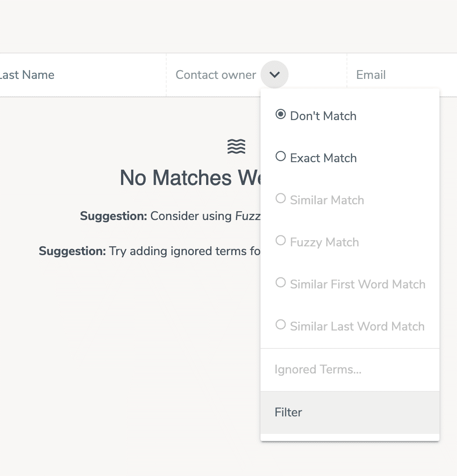The height and width of the screenshot is (476, 457).
Task: Click the No Matches heading text
Action: click(x=190, y=178)
